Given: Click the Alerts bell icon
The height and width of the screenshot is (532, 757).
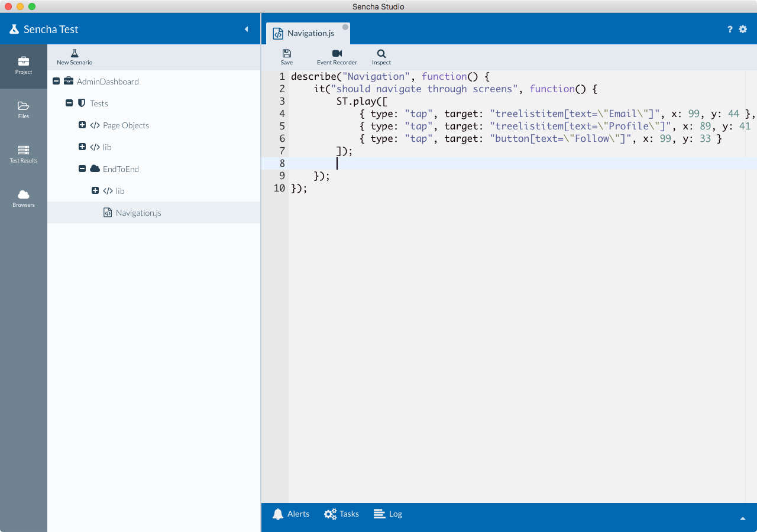Looking at the screenshot, I should click(278, 514).
